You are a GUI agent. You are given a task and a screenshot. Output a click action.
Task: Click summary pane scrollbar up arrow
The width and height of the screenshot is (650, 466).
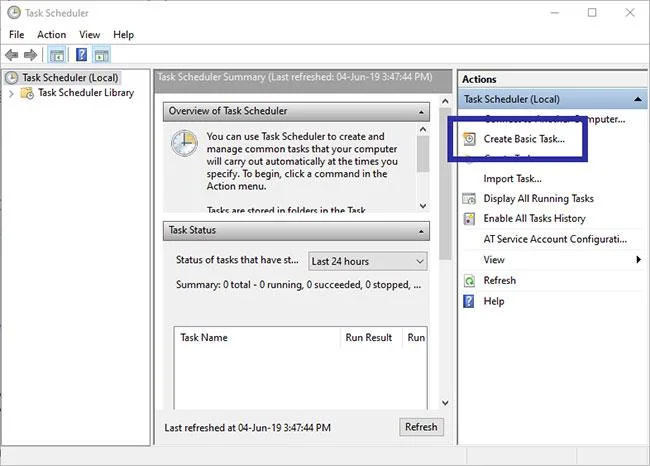click(445, 101)
